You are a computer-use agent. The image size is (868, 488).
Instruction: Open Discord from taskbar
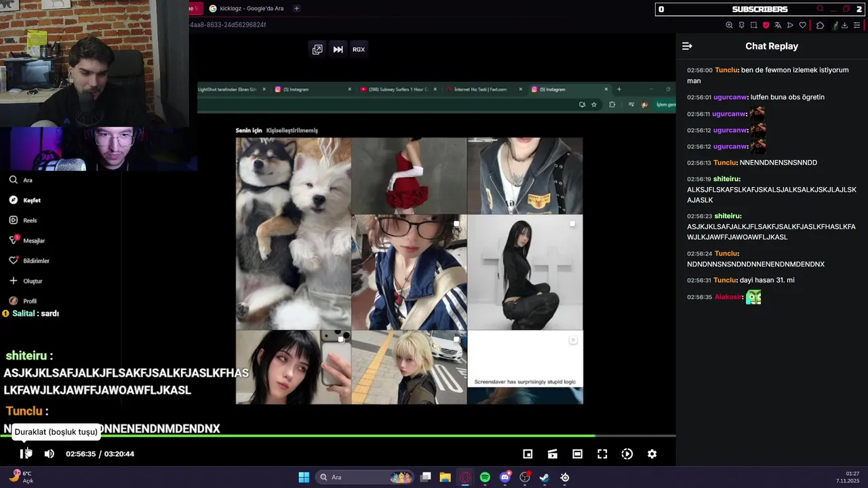point(505,477)
